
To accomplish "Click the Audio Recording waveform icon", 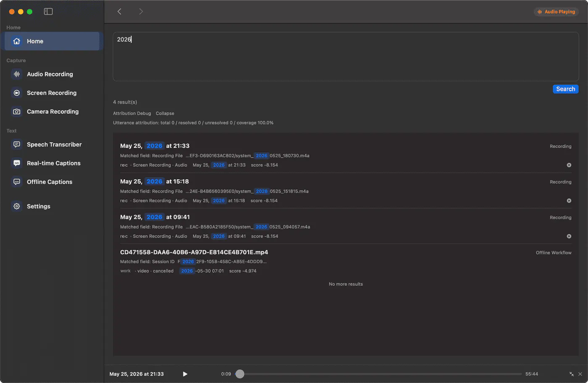I will tap(17, 74).
